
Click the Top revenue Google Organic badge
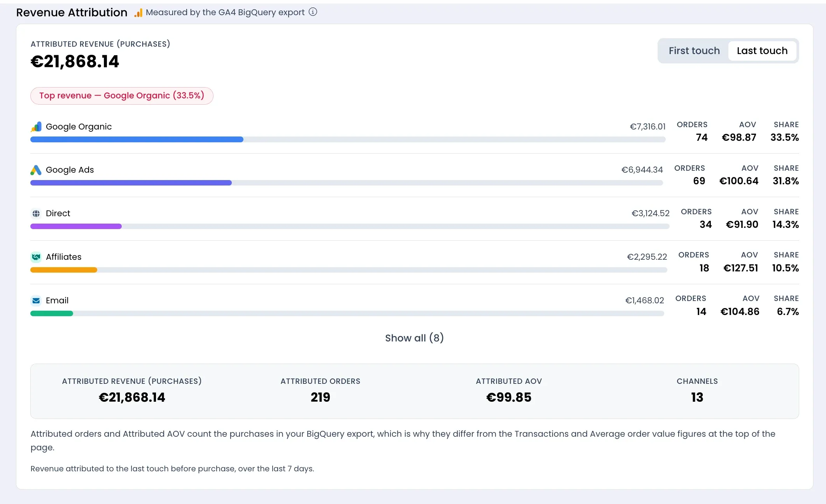click(122, 96)
